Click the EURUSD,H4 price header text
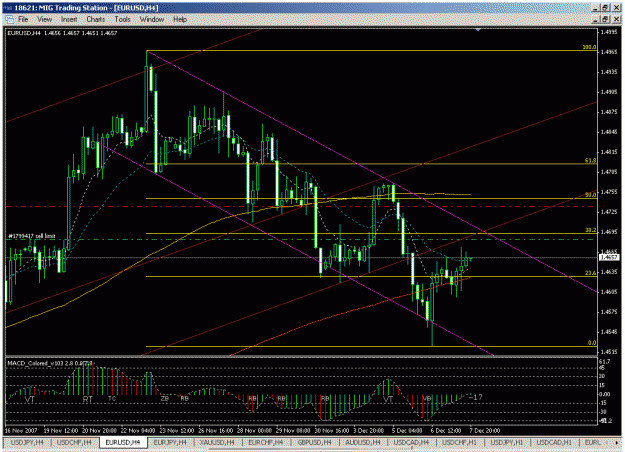Image resolution: width=625 pixels, height=452 pixels. tap(62, 33)
